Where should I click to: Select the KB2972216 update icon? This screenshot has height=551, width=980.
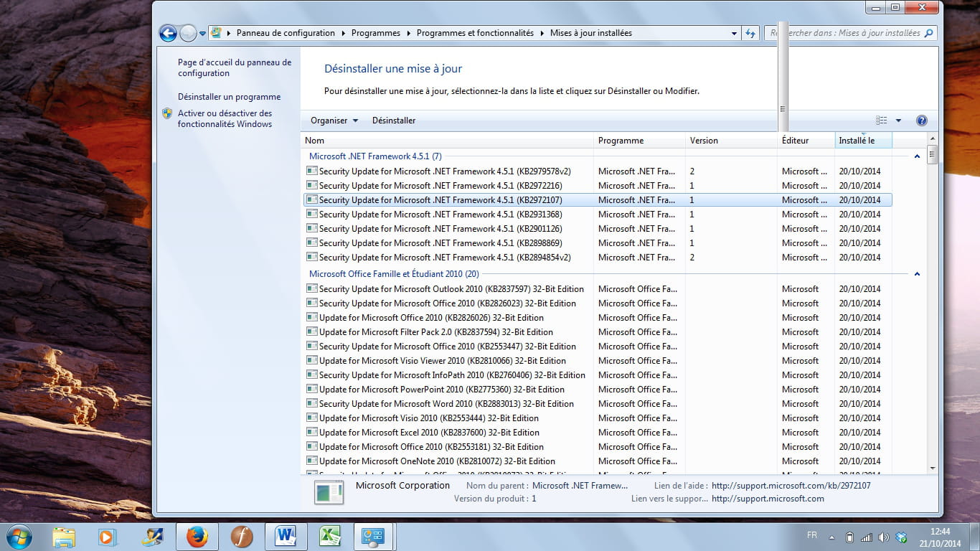(311, 185)
